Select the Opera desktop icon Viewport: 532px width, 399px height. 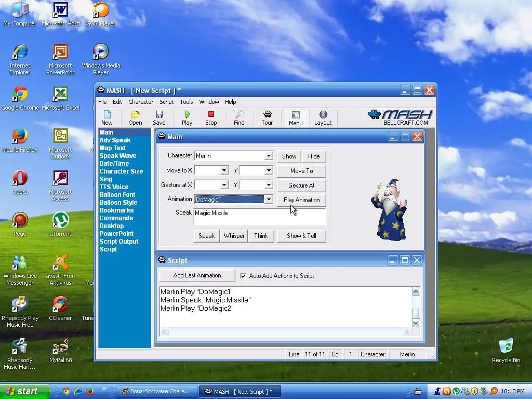pos(20,182)
